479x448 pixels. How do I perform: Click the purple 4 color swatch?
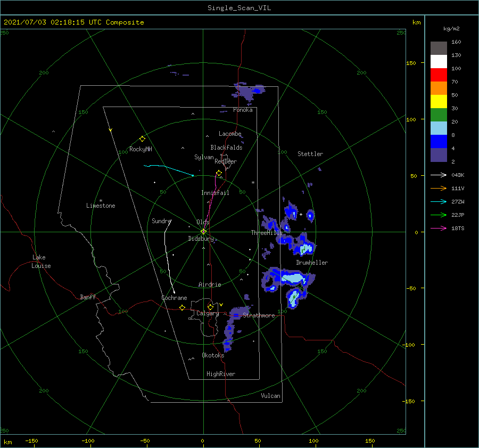439,155
